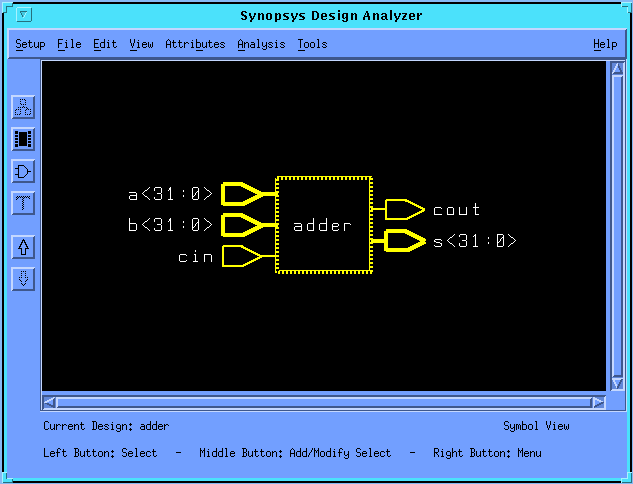
Task: Click the up arrow hierarchy button
Action: 23,247
